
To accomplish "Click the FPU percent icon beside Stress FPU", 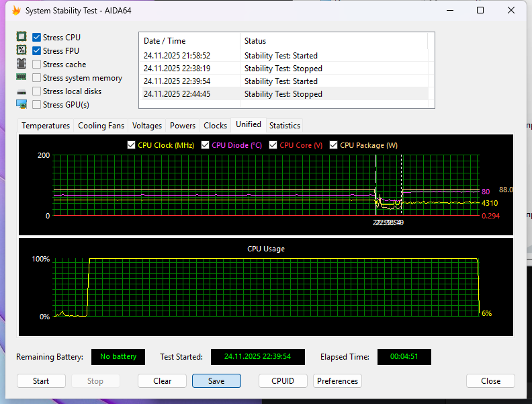I will click(x=21, y=50).
